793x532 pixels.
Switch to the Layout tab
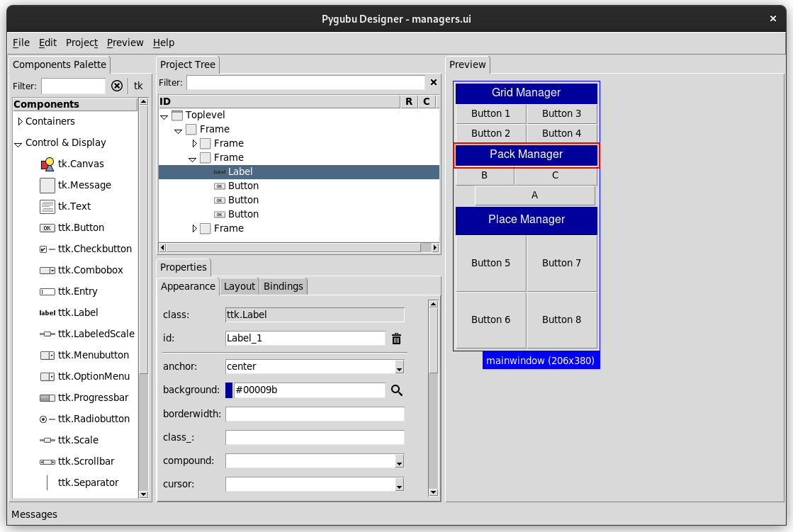(240, 286)
